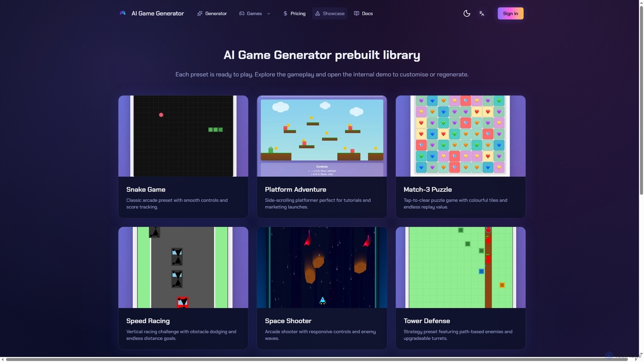Click the red food dot in Snake preview
The width and height of the screenshot is (644, 362).
click(x=161, y=115)
